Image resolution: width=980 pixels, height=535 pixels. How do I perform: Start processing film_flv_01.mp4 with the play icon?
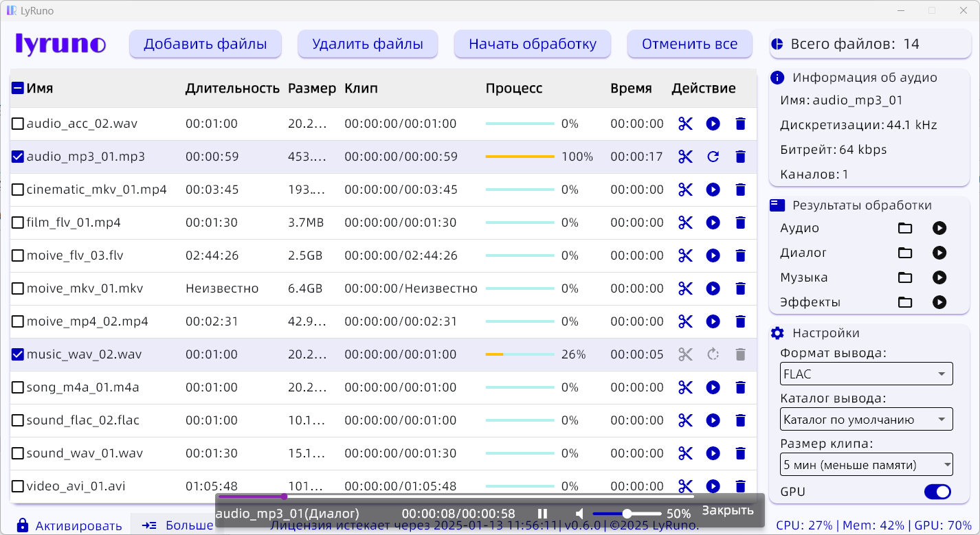713,223
